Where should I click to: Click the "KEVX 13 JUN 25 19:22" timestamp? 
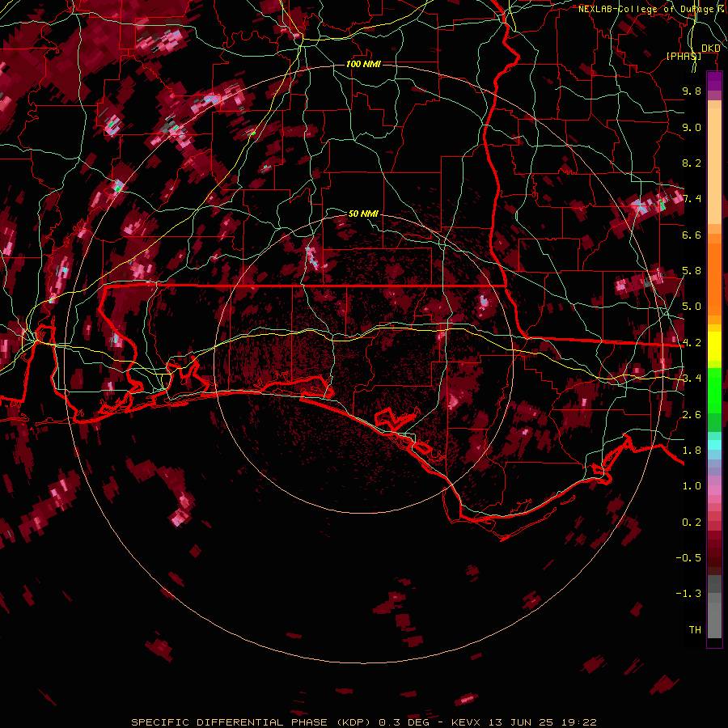click(x=524, y=722)
